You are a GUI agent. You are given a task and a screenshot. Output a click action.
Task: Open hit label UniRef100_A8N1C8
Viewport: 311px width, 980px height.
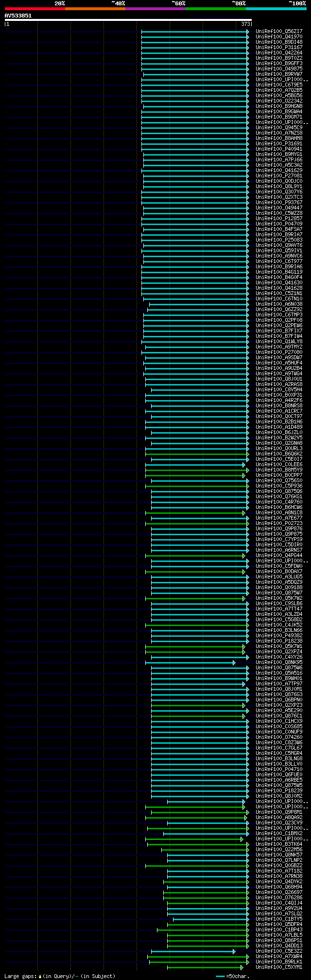pos(279,512)
